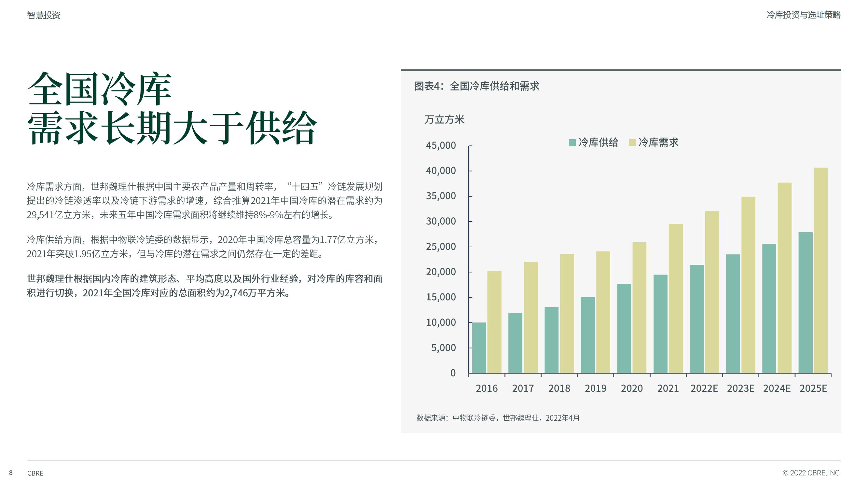The height and width of the screenshot is (488, 868).
Task: Select the 2016 teal supply bar
Action: coord(479,348)
